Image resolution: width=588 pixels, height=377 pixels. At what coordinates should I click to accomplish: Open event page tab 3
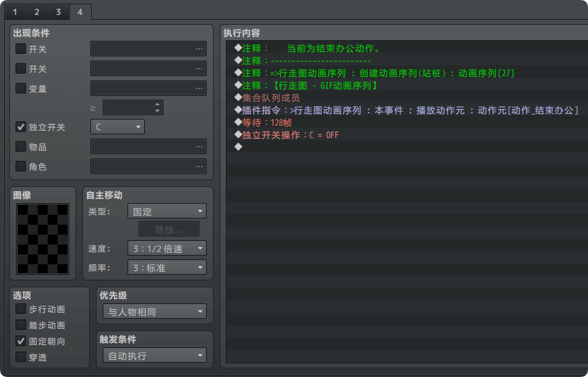(58, 12)
